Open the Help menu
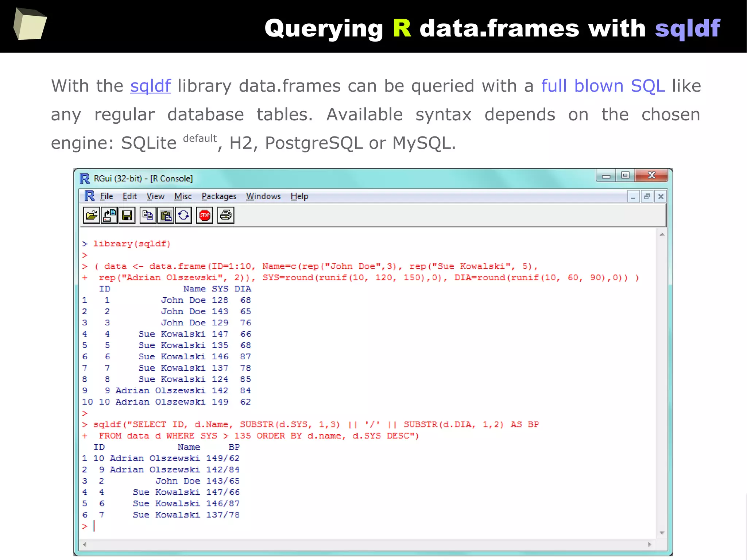The image size is (747, 560). point(299,196)
